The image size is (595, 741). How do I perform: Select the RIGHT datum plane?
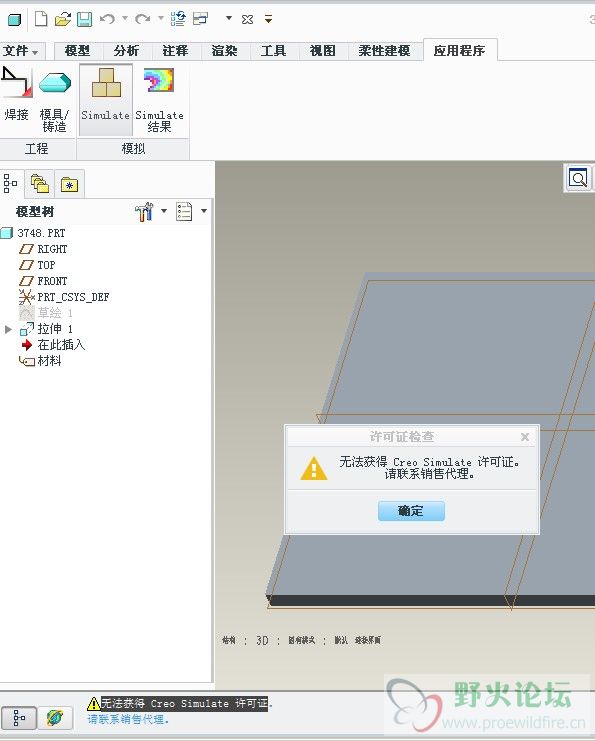[x=52, y=249]
